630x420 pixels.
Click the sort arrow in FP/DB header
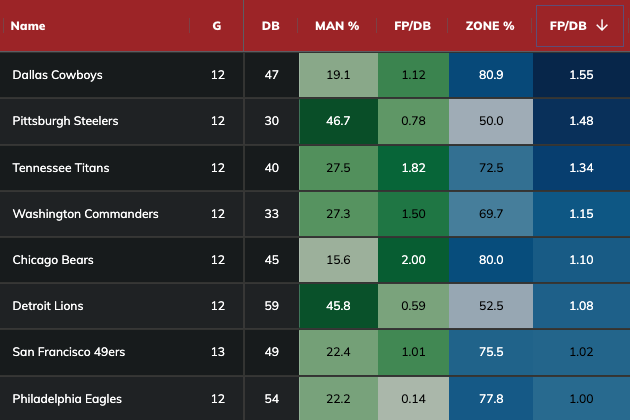[602, 26]
